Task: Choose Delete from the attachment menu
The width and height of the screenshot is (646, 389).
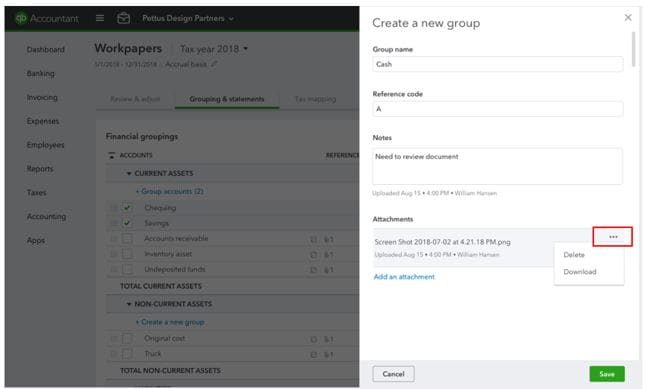Action: 574,255
